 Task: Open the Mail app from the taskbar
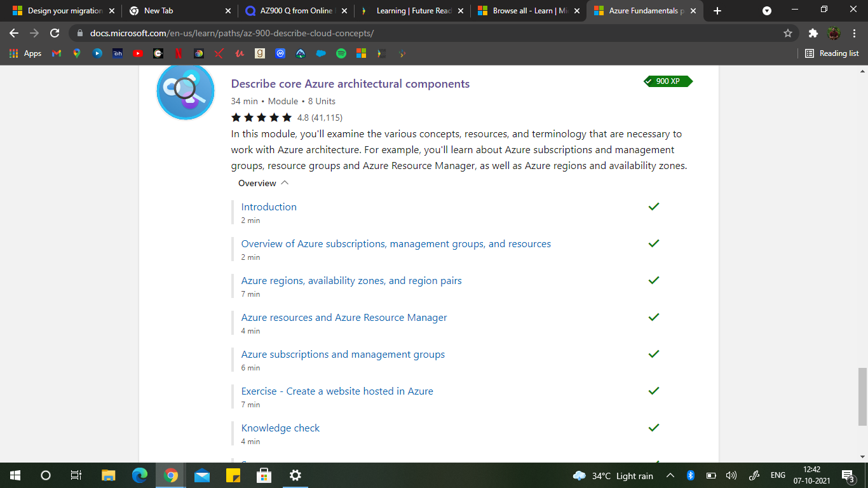click(202, 475)
